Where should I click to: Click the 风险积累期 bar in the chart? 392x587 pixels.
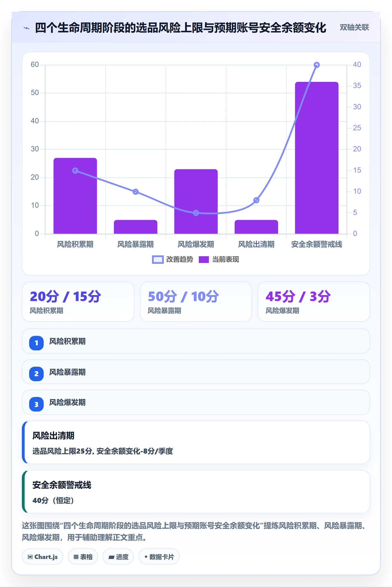coord(75,196)
